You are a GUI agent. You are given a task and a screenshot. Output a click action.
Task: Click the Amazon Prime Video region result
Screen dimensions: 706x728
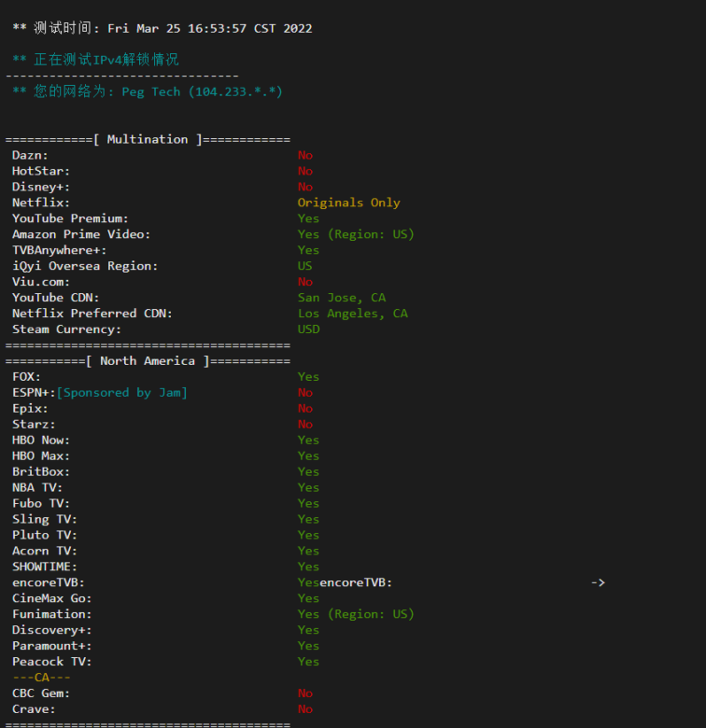[356, 234]
